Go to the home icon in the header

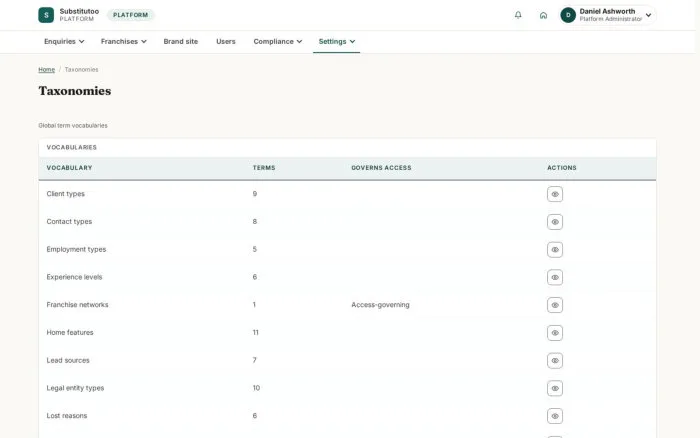(543, 15)
